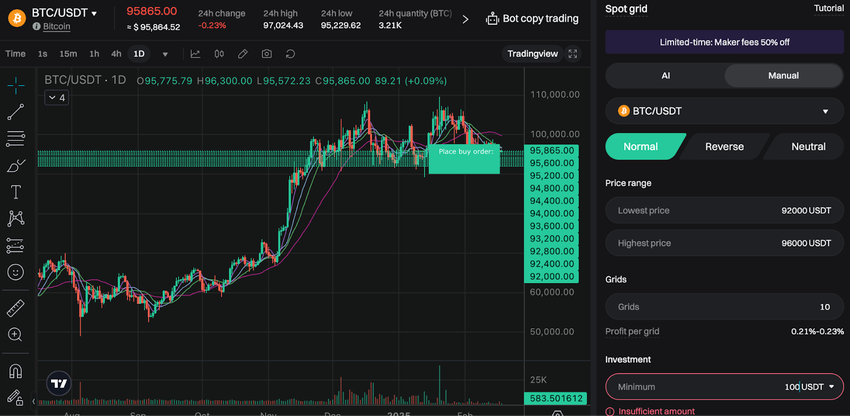Change the candlestick chart style

(220, 54)
